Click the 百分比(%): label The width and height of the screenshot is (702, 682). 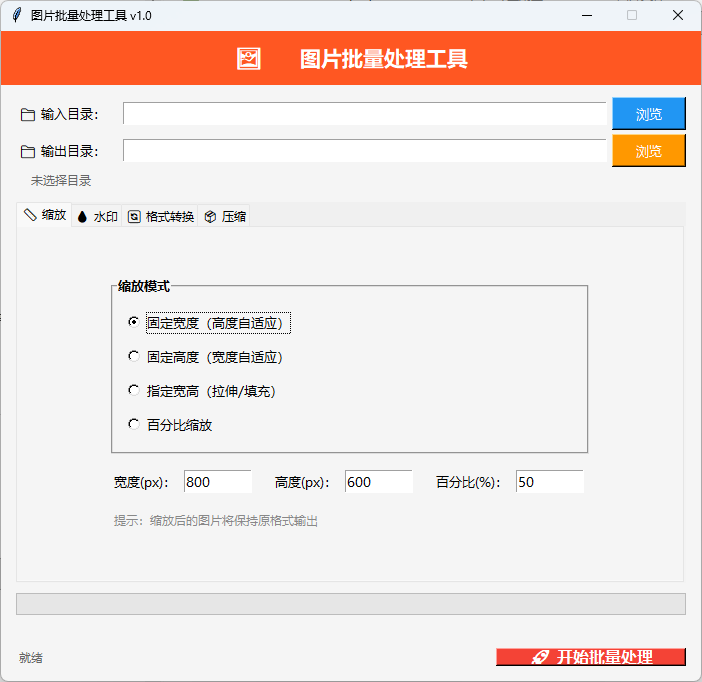point(468,482)
